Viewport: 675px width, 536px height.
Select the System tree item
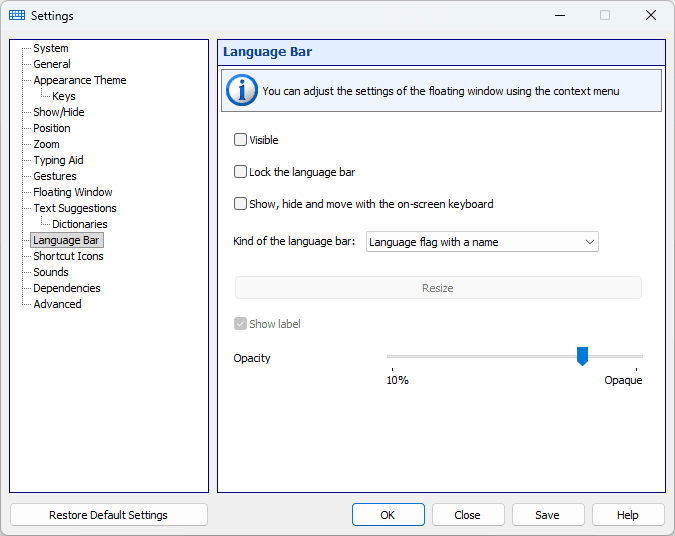coord(51,48)
